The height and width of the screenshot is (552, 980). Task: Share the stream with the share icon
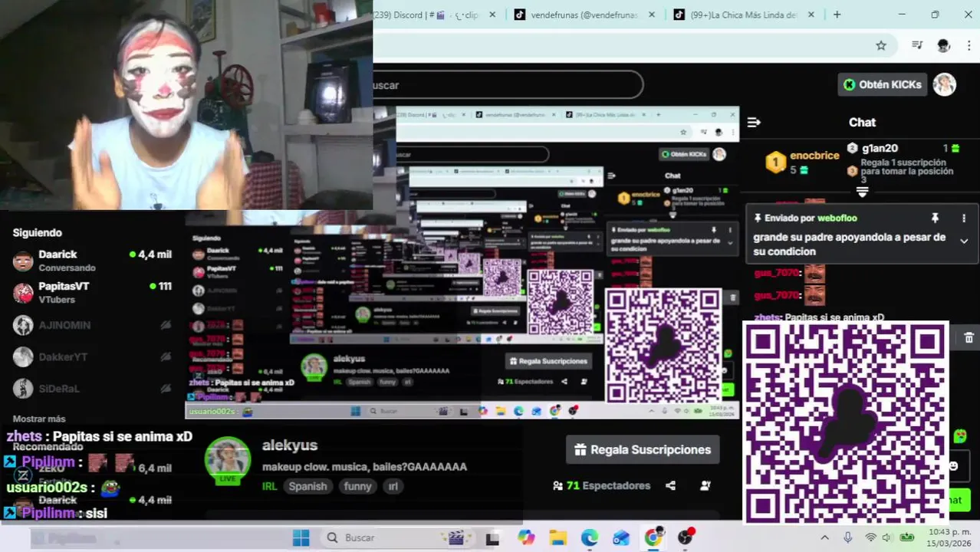[x=671, y=486]
